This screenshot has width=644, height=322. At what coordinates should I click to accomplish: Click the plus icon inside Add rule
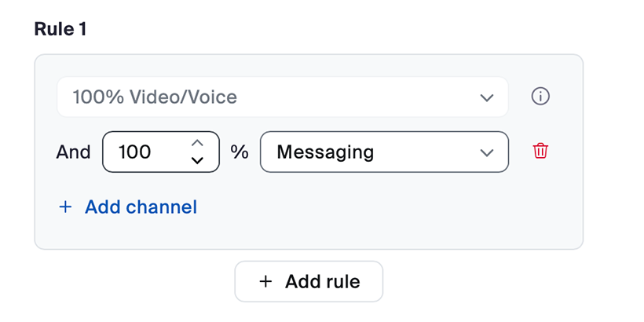[265, 281]
